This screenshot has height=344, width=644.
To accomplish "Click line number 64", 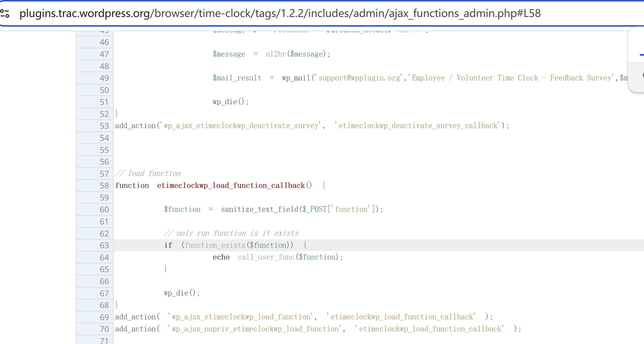I will click(104, 258).
